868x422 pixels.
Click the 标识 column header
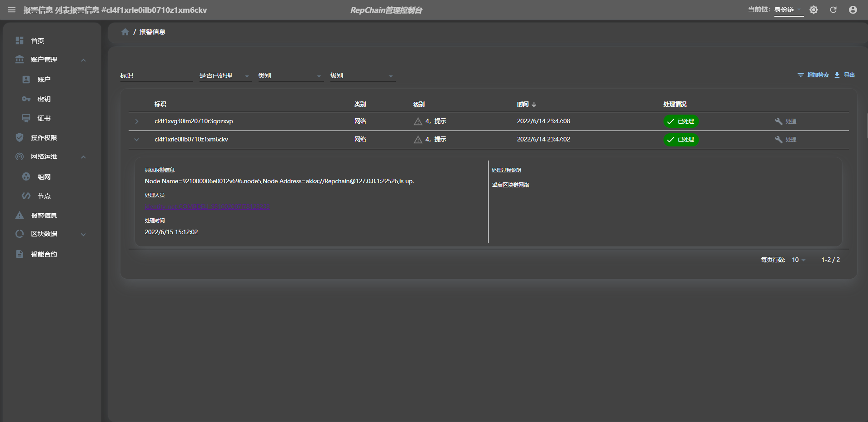(160, 104)
